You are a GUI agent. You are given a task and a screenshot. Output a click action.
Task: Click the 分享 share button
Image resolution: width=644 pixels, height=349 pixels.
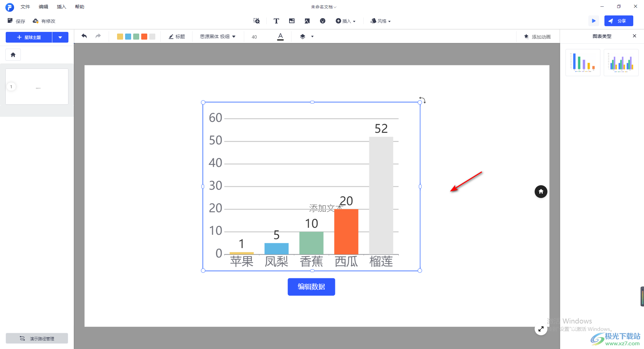point(619,21)
